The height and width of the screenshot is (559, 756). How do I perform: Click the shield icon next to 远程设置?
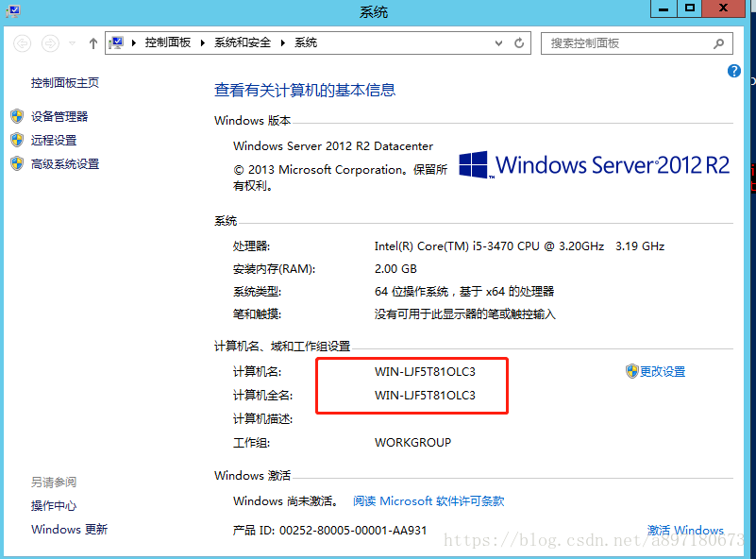point(17,140)
